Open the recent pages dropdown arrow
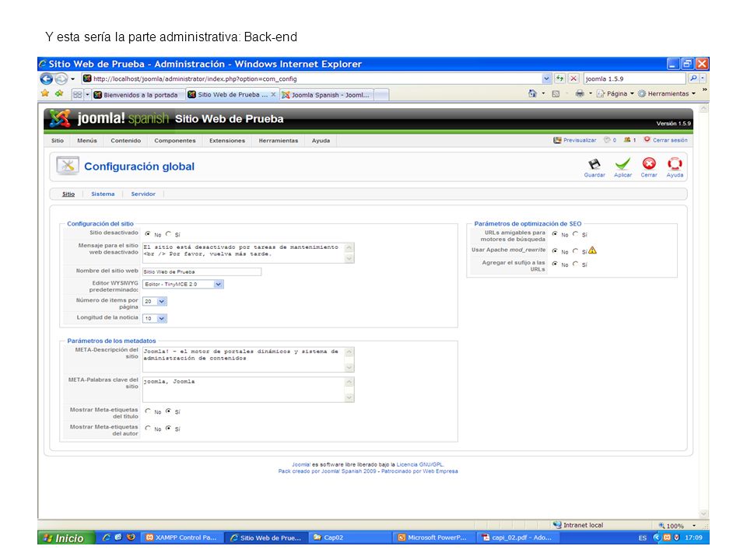Image resolution: width=747 pixels, height=560 pixels. tap(72, 79)
